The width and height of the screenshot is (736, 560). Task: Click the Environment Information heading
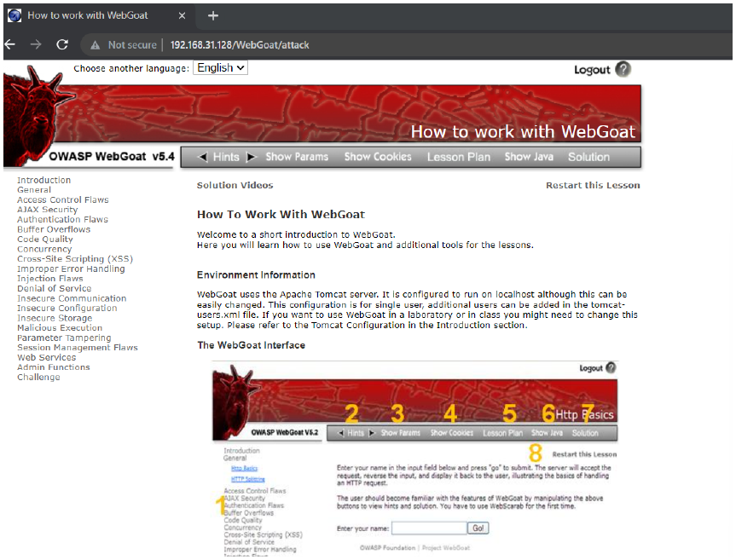pos(256,274)
